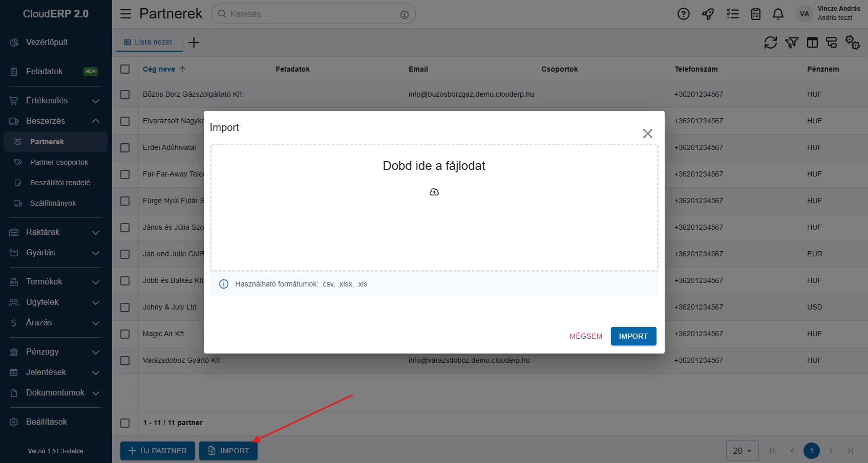Cancel the import with MÉGSEM
Viewport: 868px width, 463px height.
[585, 336]
